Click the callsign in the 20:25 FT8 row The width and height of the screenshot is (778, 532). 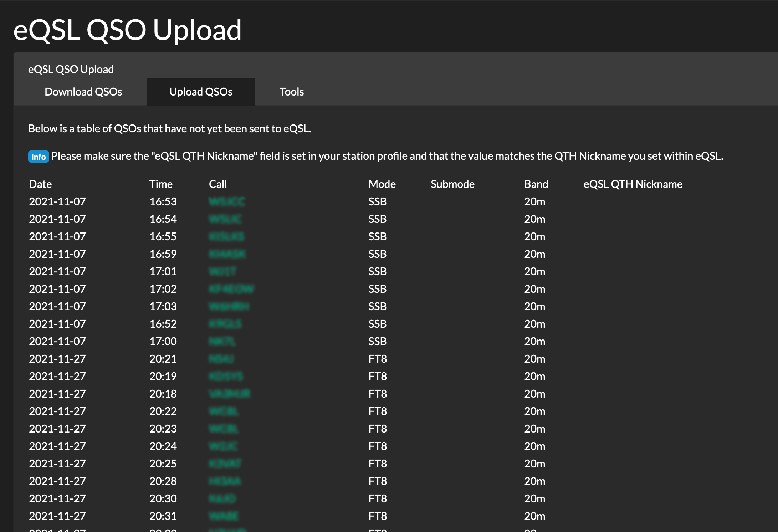point(224,463)
